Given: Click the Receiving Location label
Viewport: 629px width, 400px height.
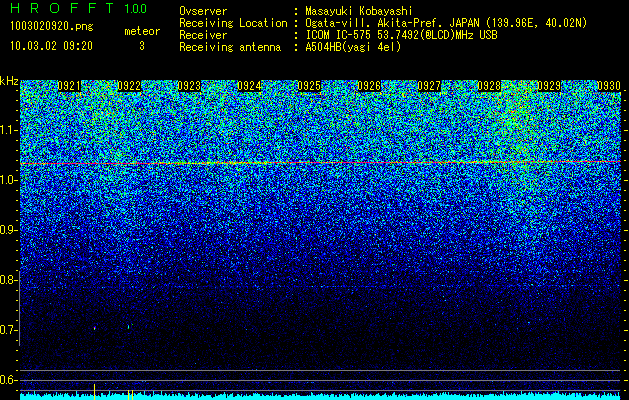Looking at the screenshot, I should coord(233,23).
